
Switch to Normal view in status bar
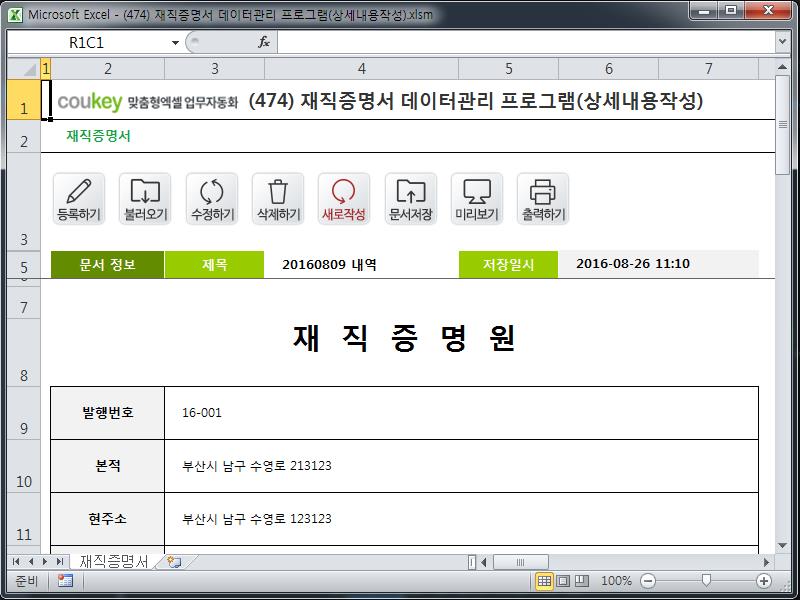(544, 581)
